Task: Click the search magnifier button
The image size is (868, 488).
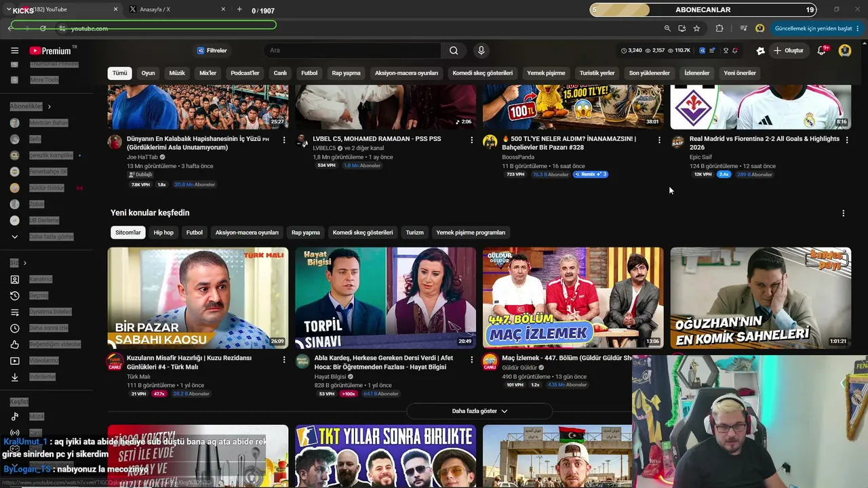Action: [454, 50]
